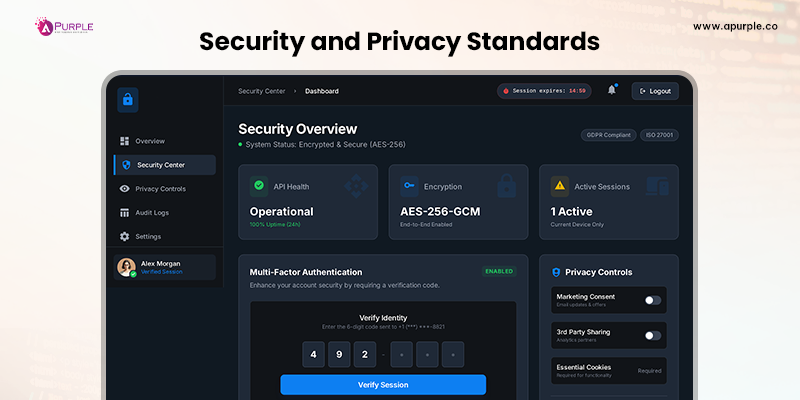
Task: Click the faded padlock graphic on Encryption card
Action: [507, 186]
